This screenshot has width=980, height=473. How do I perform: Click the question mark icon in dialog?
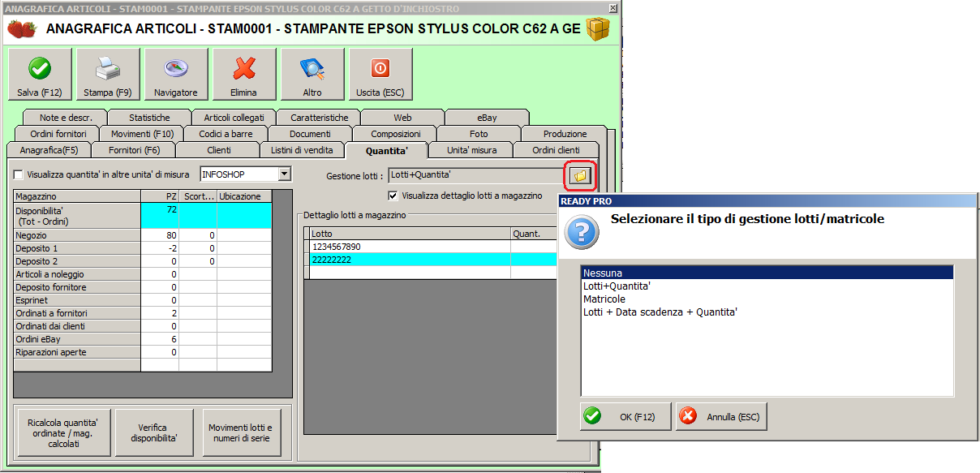tap(581, 232)
